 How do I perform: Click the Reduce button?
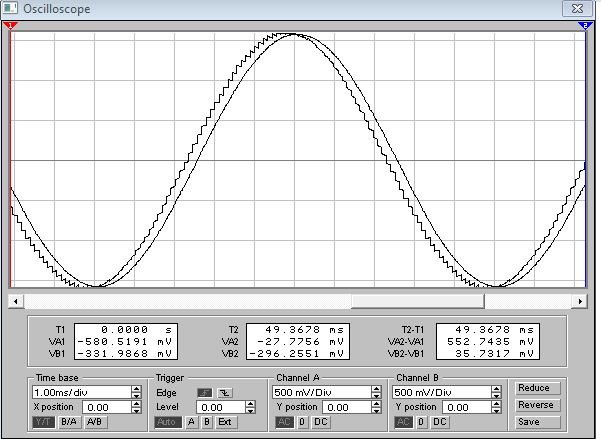click(x=537, y=388)
